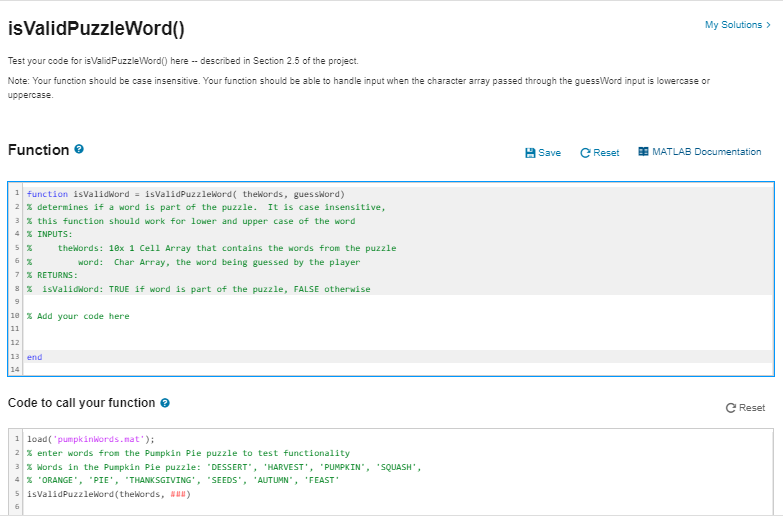This screenshot has height=518, width=783.
Task: Place cursor on empty line 11 of function editor
Action: [x=200, y=330]
